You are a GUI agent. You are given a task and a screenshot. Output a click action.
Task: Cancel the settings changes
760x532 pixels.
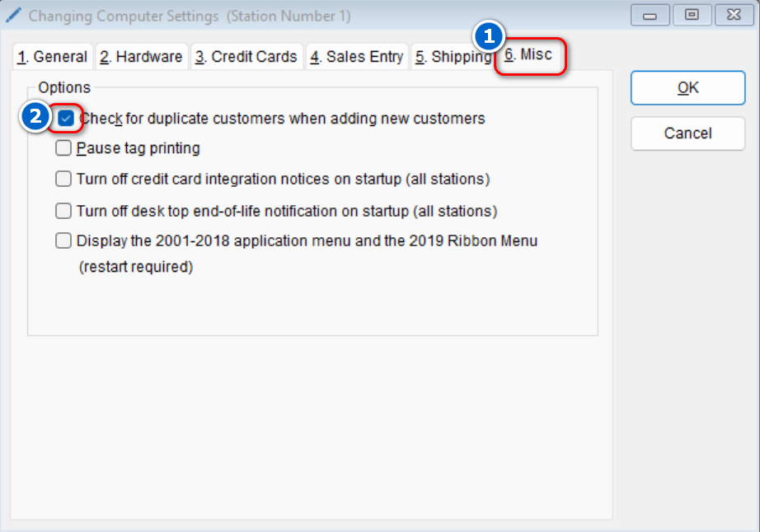687,133
